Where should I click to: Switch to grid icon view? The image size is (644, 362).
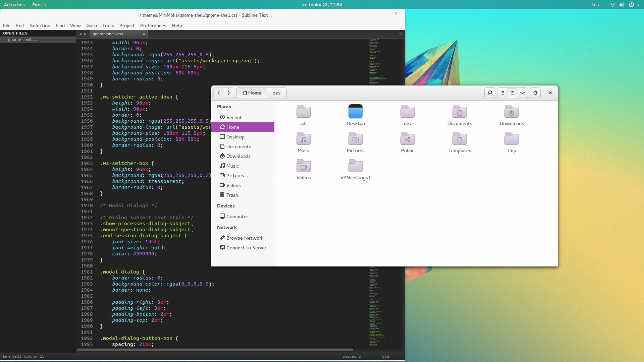coord(513,93)
